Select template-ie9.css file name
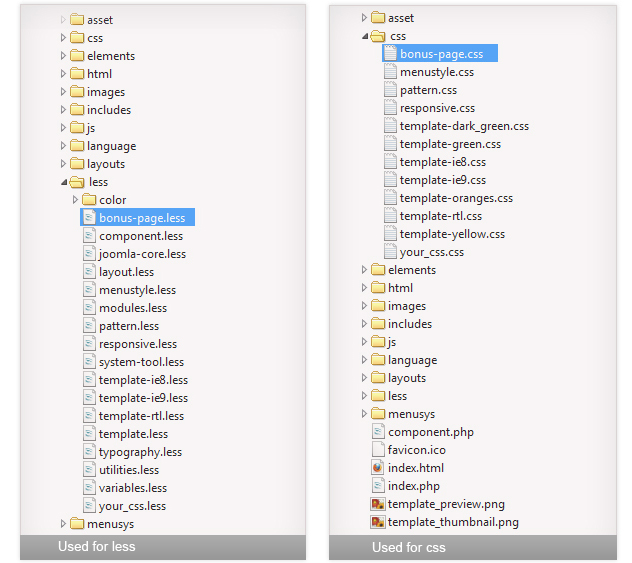The height and width of the screenshot is (563, 632). pos(443,180)
